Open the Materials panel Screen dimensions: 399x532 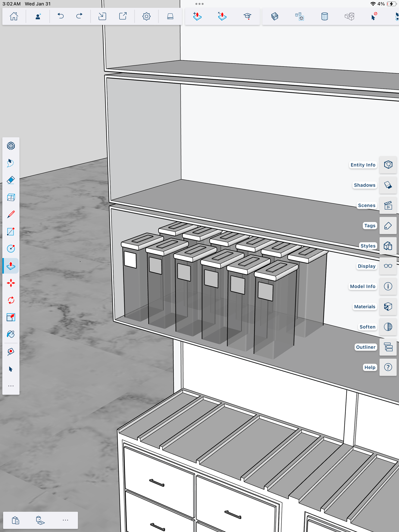(388, 306)
